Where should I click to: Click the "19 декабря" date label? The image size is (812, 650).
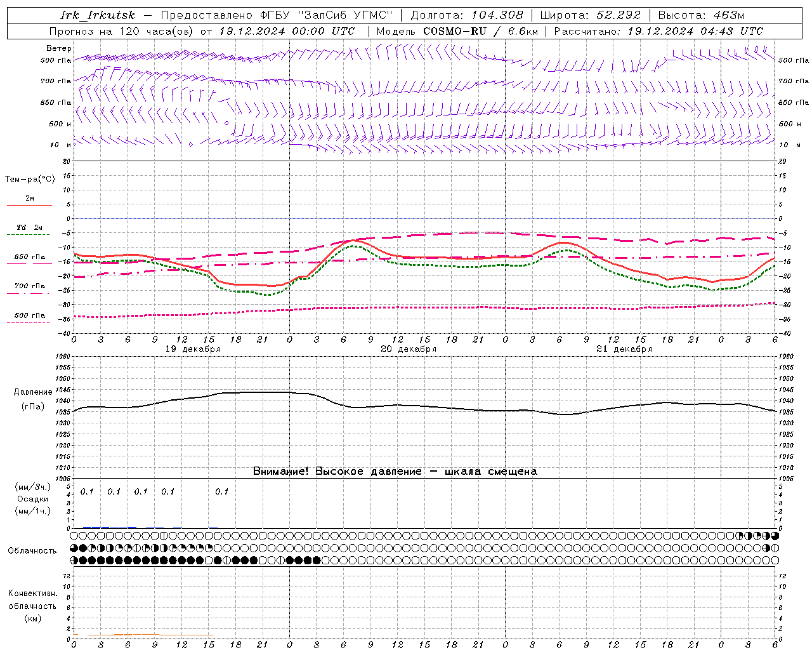tap(193, 349)
